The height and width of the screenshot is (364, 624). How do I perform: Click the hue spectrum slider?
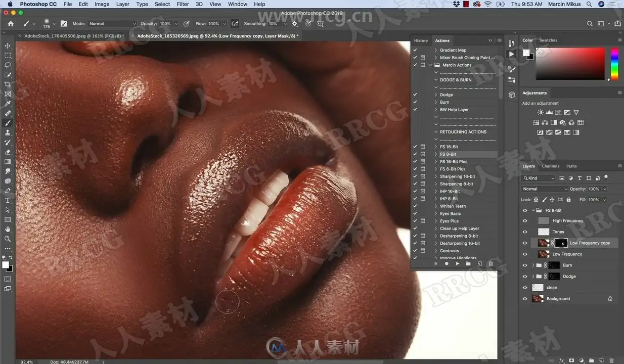(614, 64)
